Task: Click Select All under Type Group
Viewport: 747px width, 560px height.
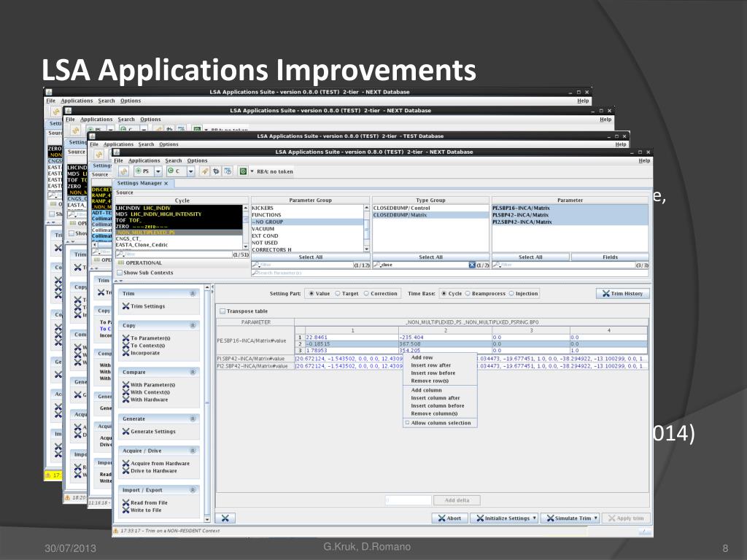Action: point(430,257)
